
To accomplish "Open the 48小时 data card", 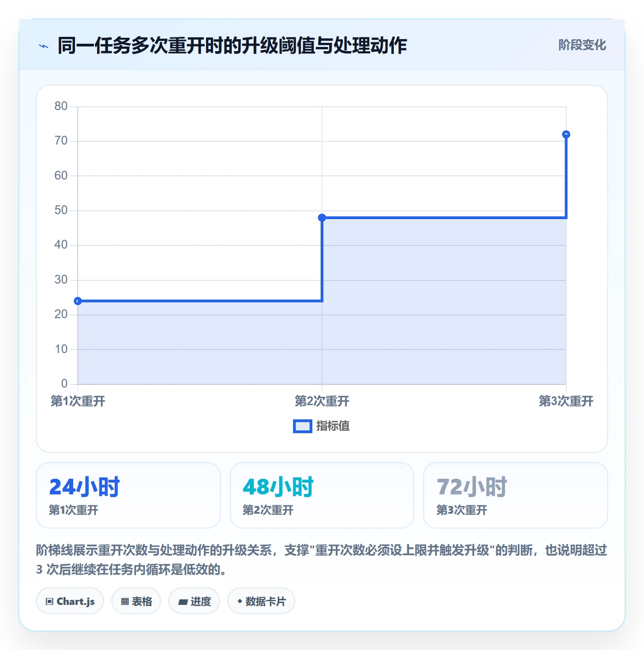I will click(322, 495).
